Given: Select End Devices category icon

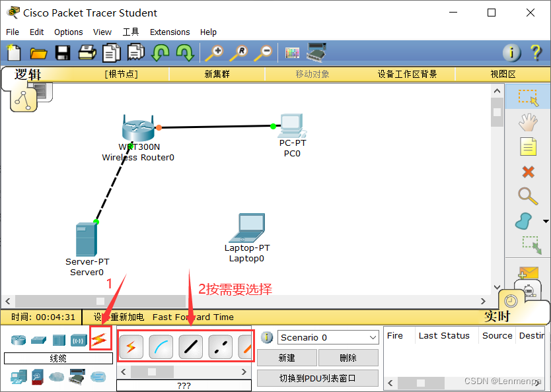Looking at the screenshot, I should click(18, 377).
